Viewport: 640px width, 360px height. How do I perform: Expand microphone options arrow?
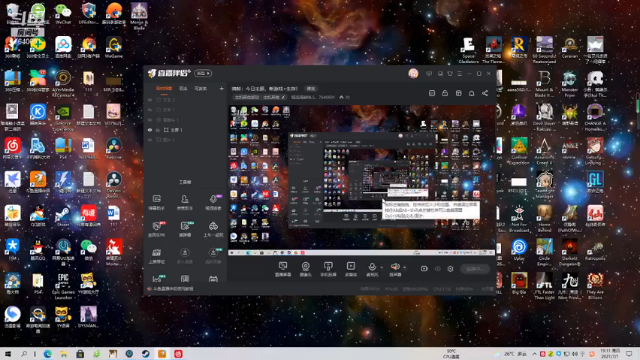tap(382, 268)
